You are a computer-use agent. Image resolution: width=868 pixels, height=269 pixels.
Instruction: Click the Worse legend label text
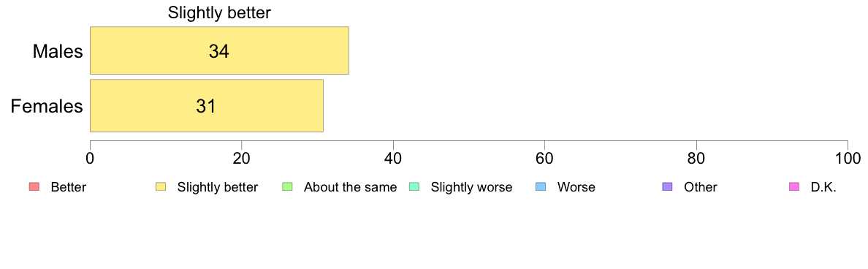[576, 187]
